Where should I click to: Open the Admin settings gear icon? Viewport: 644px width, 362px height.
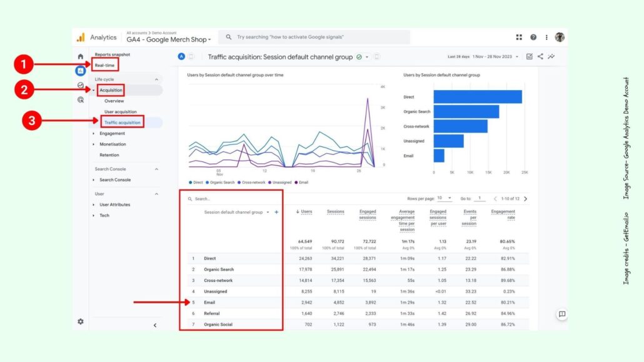80,321
